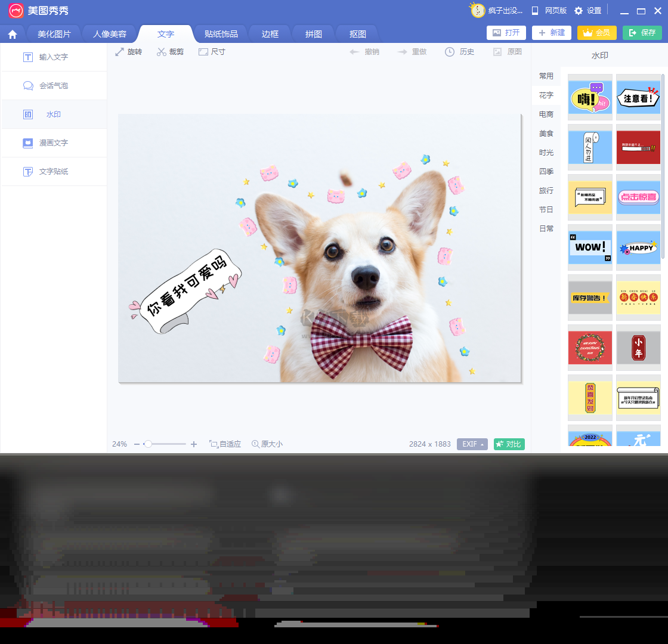
Task: Go to the 抠图 cutout tab
Action: [x=356, y=34]
